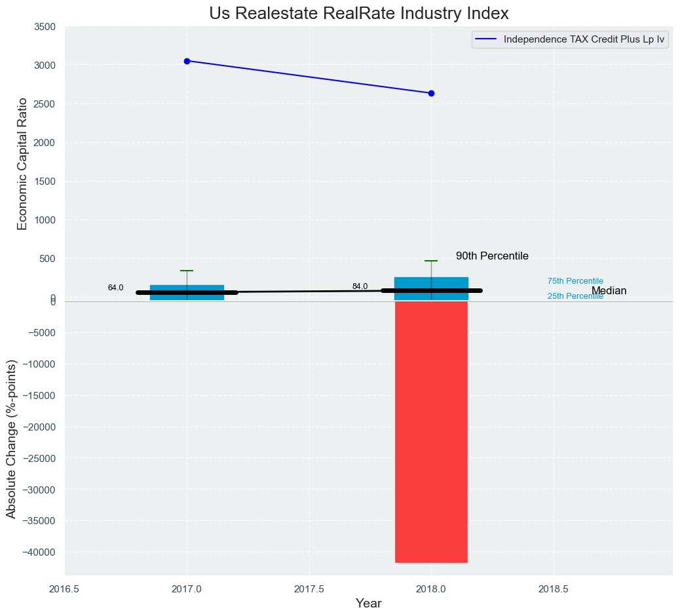Screen dimensions: 680x616
Task: Click the blue data point at 2018
Action: (431, 93)
